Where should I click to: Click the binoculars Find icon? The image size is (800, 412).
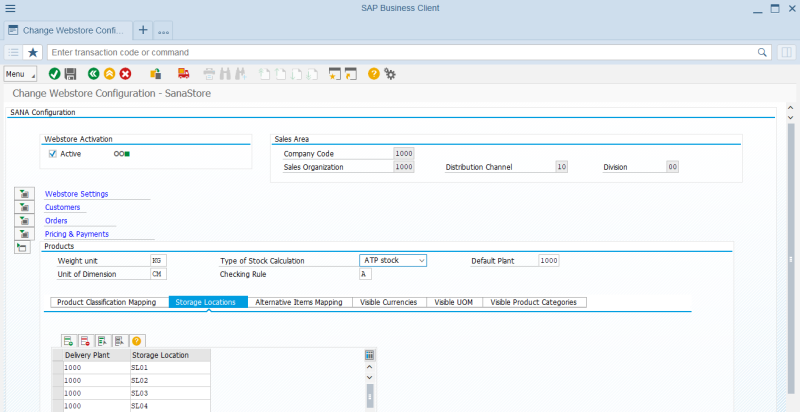click(225, 74)
